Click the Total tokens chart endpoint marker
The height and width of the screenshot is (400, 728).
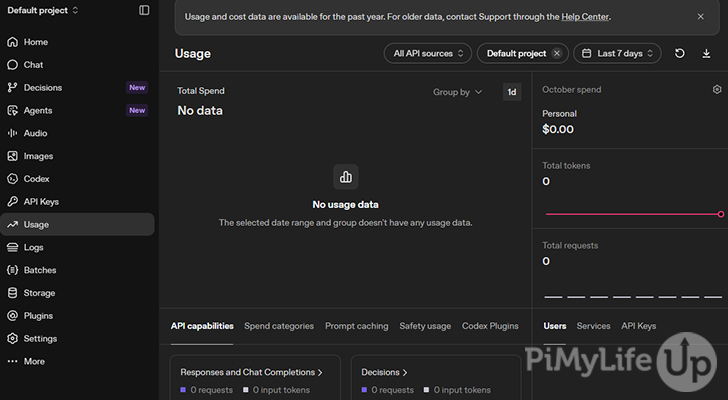pyautogui.click(x=721, y=214)
